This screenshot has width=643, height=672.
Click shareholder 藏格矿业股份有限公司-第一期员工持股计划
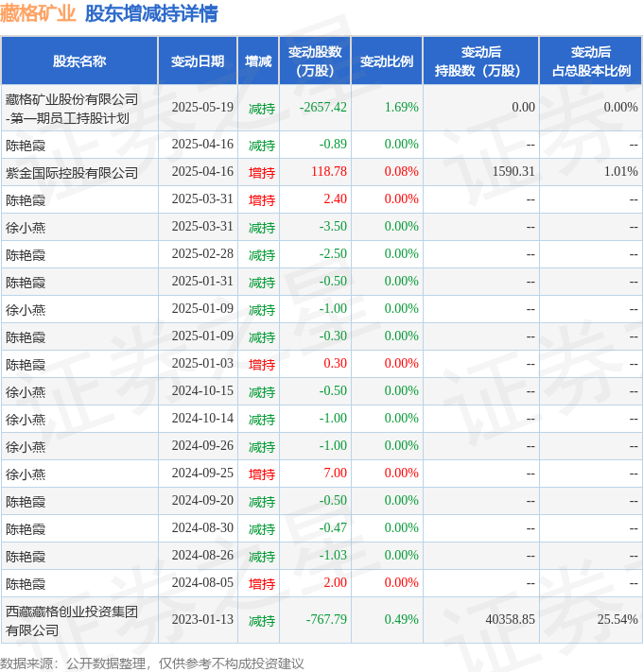coord(72,109)
